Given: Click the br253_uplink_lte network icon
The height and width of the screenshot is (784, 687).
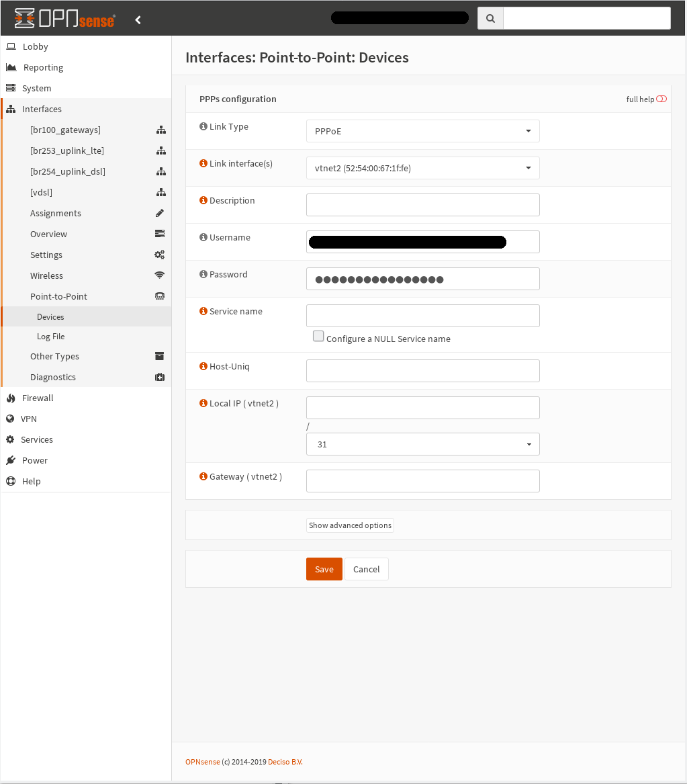Looking at the screenshot, I should tap(161, 150).
